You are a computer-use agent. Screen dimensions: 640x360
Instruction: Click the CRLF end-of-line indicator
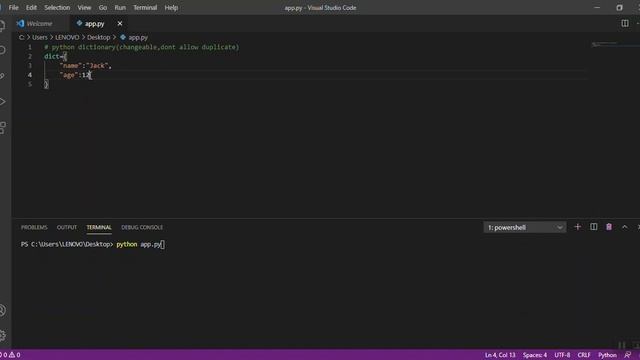584,355
